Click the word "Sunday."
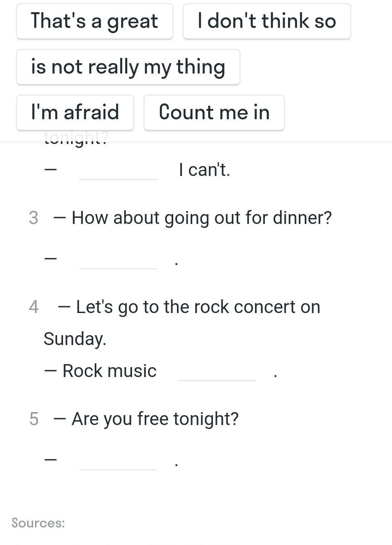Image resolution: width=392 pixels, height=545 pixels. point(75,339)
